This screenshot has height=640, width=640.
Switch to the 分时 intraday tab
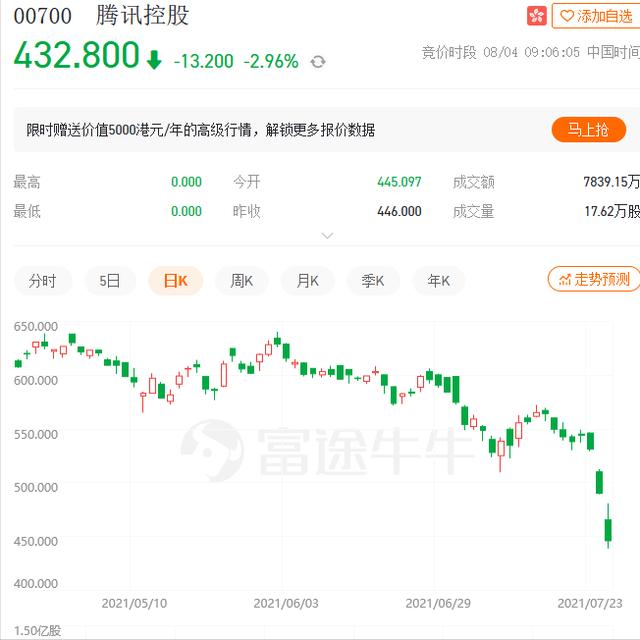43,281
